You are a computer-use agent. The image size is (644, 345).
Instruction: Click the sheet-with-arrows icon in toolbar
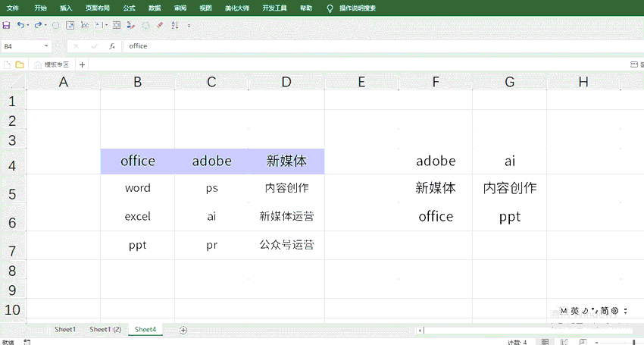click(70, 25)
